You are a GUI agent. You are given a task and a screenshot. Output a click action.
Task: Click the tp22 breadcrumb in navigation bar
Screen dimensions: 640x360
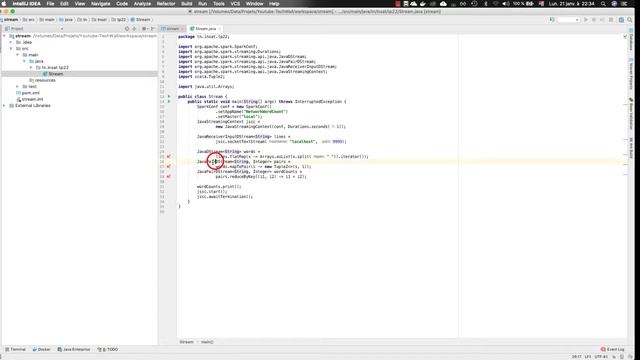pyautogui.click(x=119, y=20)
